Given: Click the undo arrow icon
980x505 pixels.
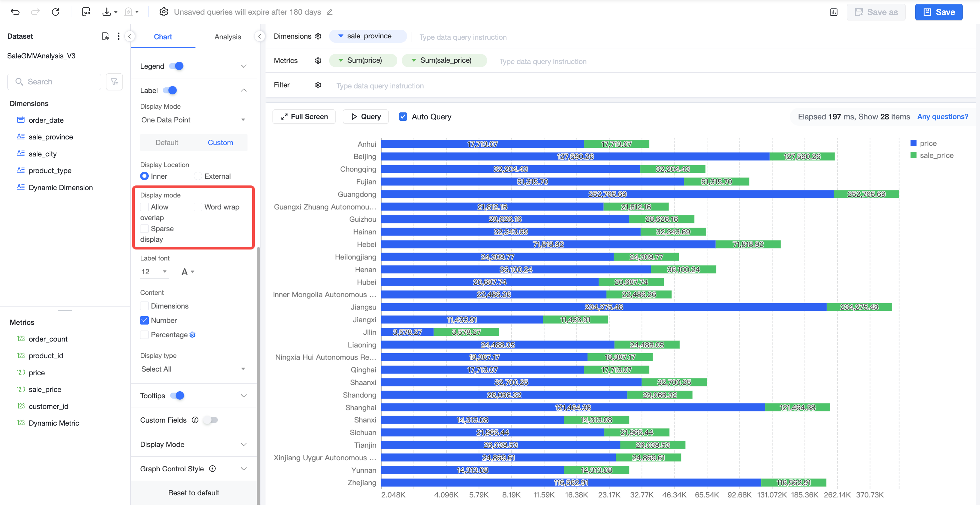Looking at the screenshot, I should click(x=15, y=12).
